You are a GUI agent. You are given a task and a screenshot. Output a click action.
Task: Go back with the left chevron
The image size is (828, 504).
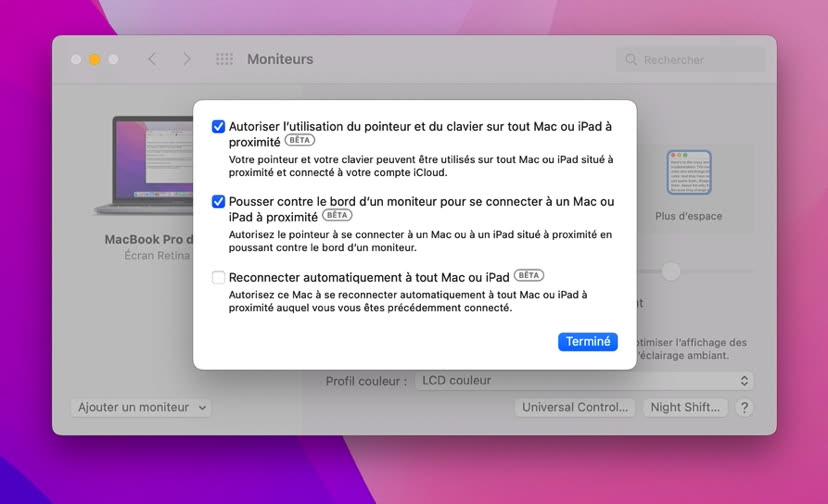[x=153, y=59]
